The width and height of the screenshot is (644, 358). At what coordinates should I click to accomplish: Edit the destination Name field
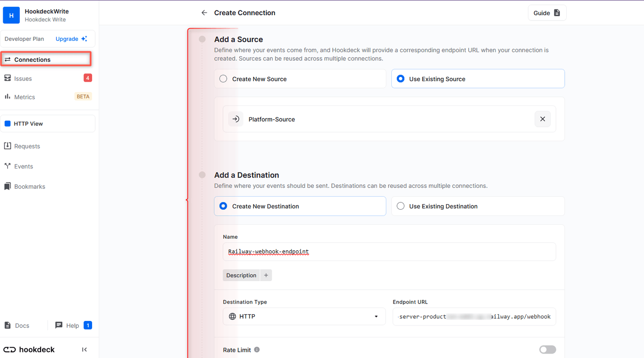(389, 252)
